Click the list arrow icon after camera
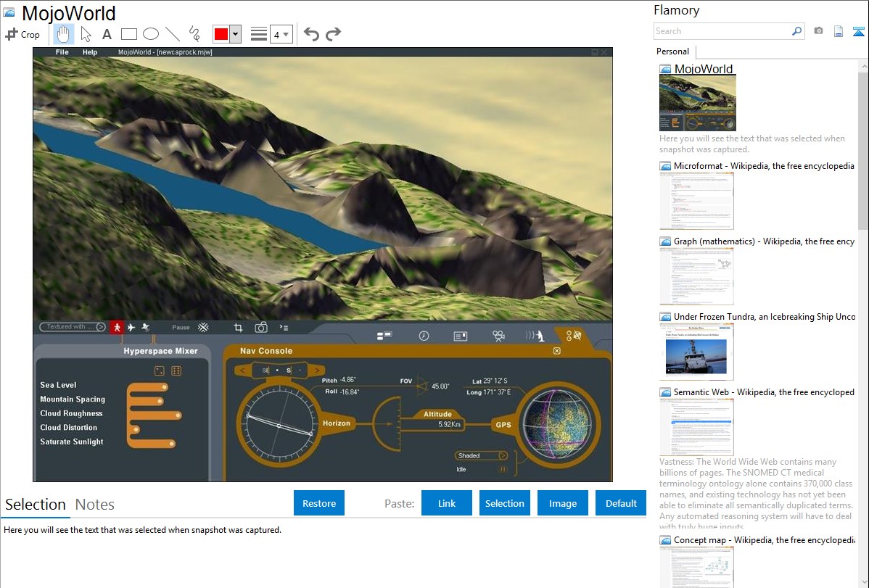 coord(284,328)
